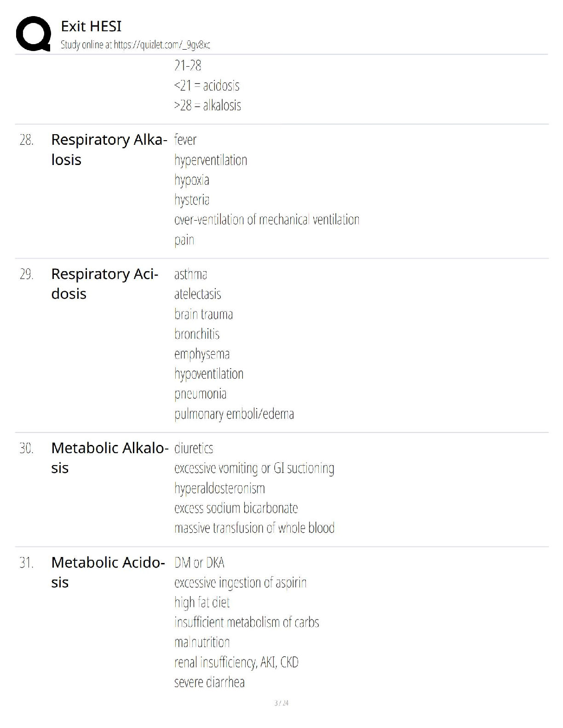The width and height of the screenshot is (563, 728).
Task: Click the pulmonary emboli/edema line
Action: pyautogui.click(x=234, y=414)
